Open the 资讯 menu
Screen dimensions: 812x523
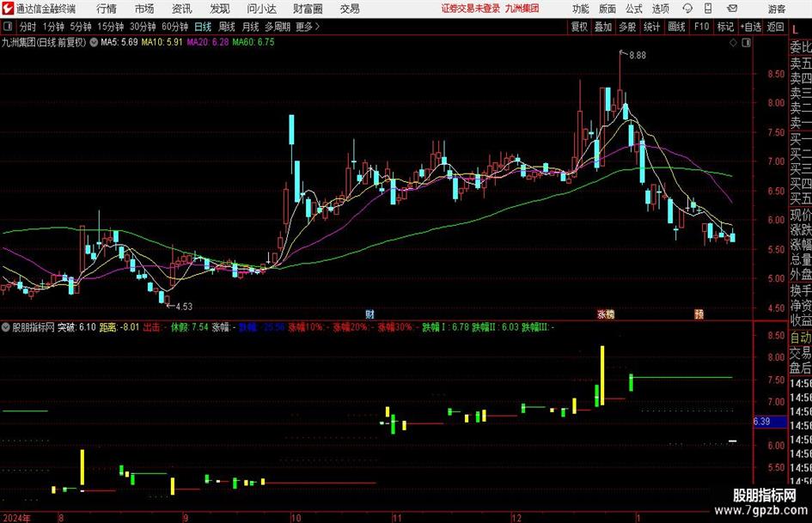coord(181,9)
